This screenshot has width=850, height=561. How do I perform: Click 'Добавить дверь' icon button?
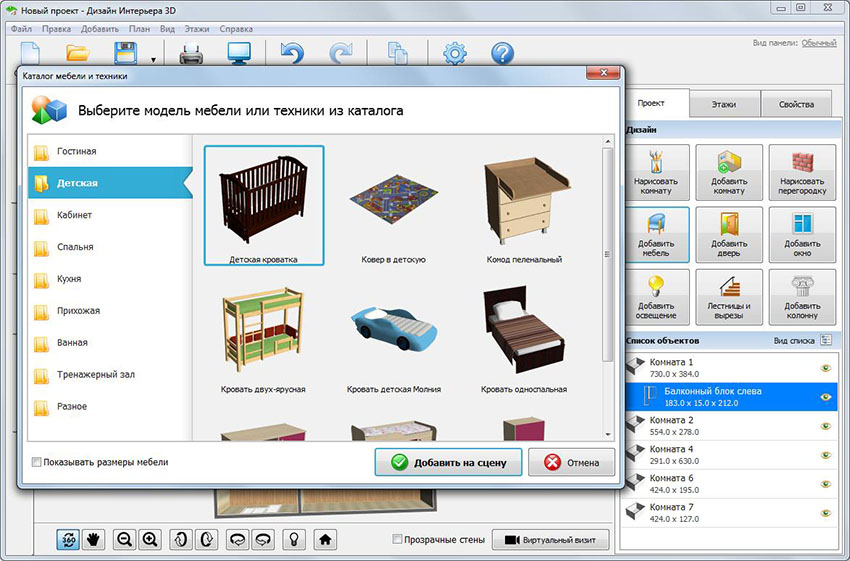729,235
